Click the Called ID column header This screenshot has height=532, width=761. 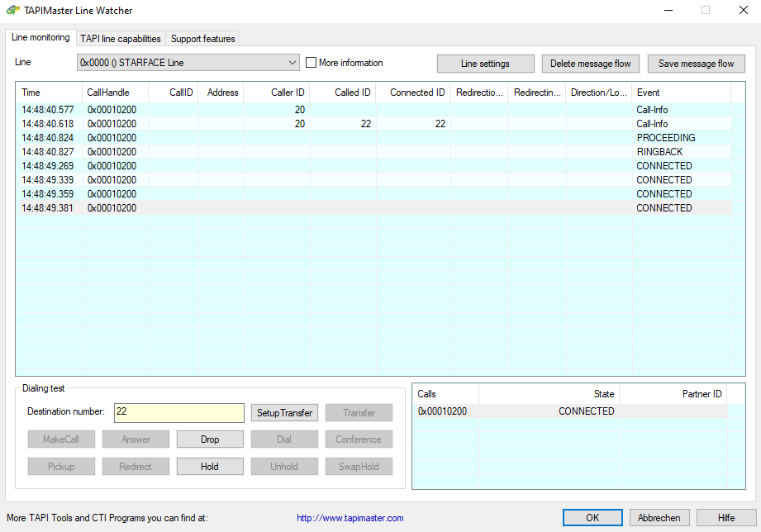pos(342,93)
